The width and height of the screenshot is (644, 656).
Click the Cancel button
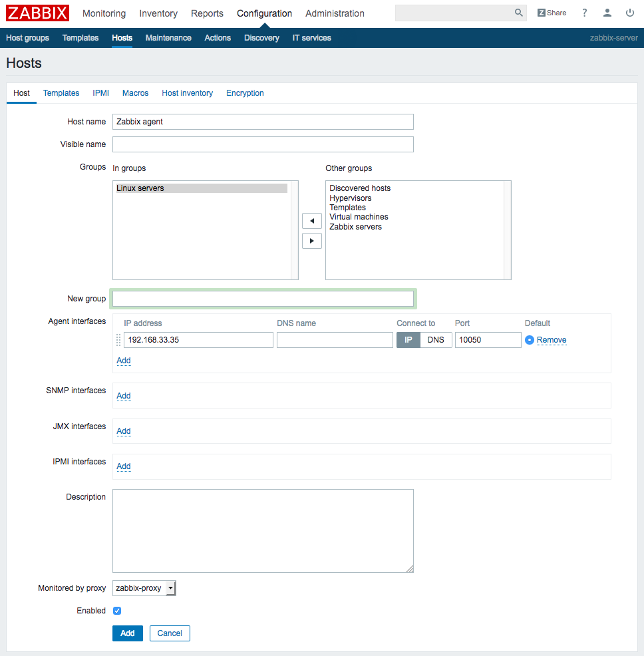170,633
